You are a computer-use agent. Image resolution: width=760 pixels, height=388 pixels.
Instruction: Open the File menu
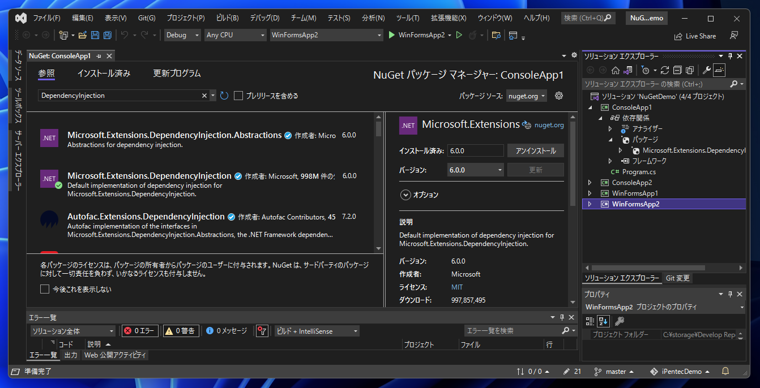(x=47, y=18)
